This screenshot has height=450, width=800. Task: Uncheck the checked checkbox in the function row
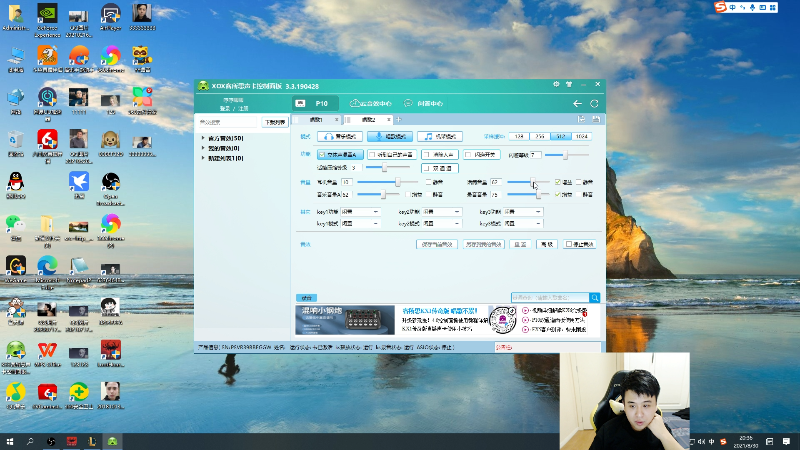[x=321, y=155]
